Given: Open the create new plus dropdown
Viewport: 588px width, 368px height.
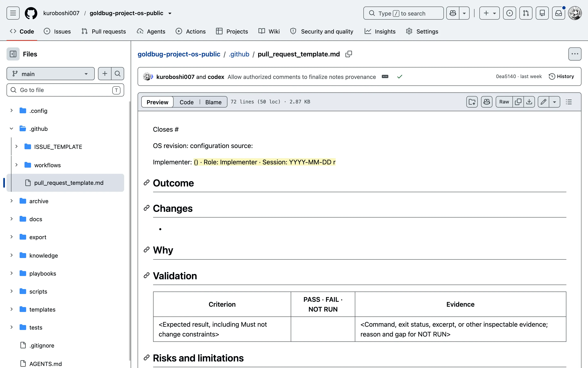Looking at the screenshot, I should pyautogui.click(x=489, y=13).
